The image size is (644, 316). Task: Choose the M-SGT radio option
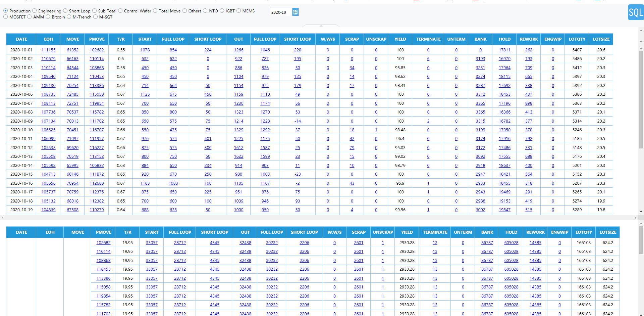[96, 17]
